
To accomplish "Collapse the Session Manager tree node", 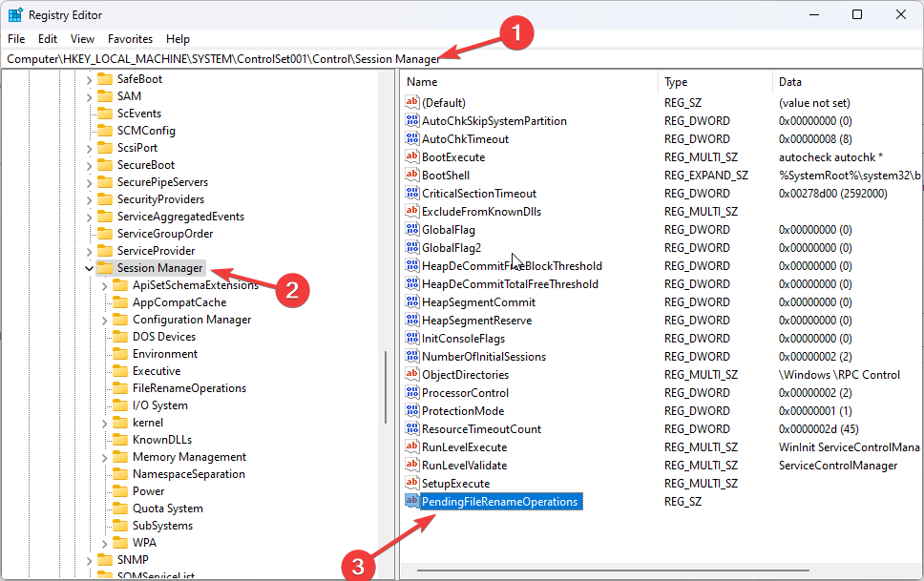I will pos(89,268).
